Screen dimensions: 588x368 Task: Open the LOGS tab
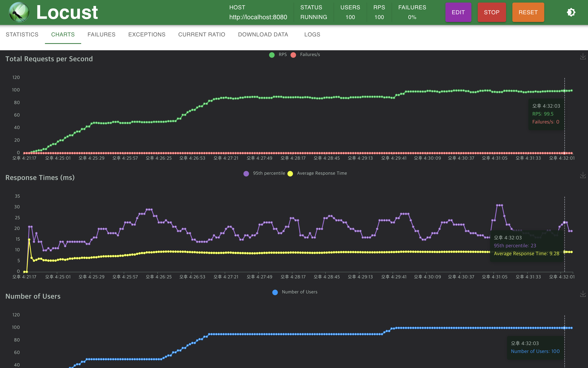click(312, 35)
